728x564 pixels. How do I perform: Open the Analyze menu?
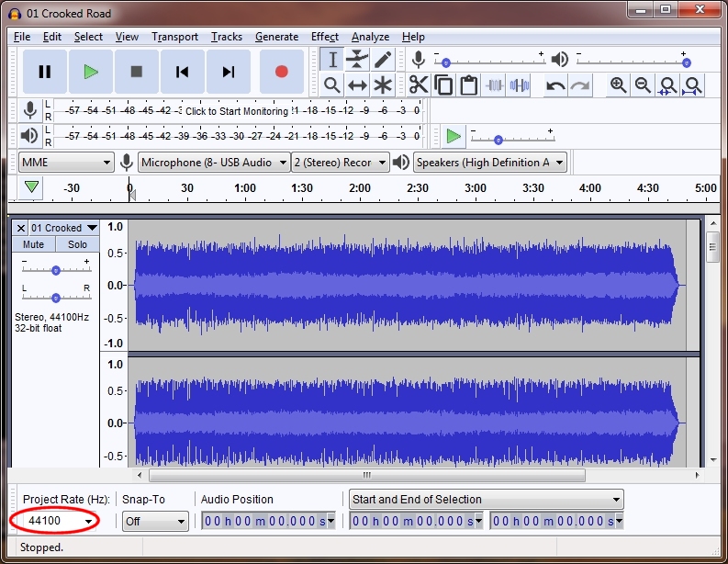tap(370, 37)
